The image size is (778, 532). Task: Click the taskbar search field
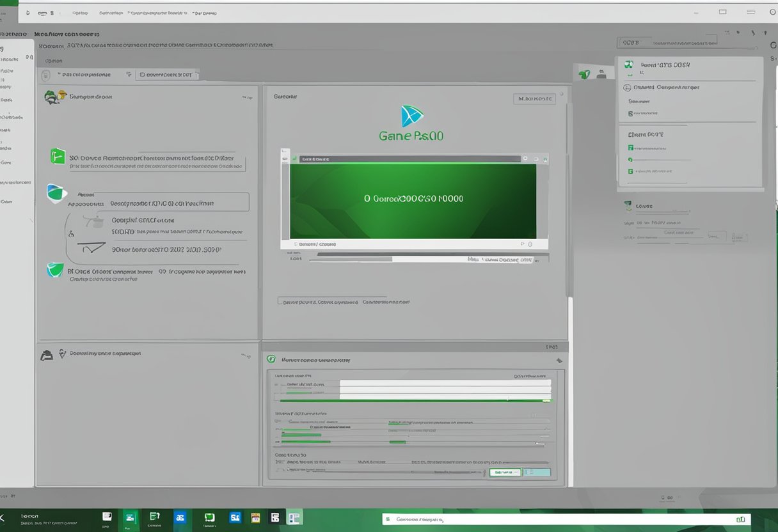click(563, 519)
